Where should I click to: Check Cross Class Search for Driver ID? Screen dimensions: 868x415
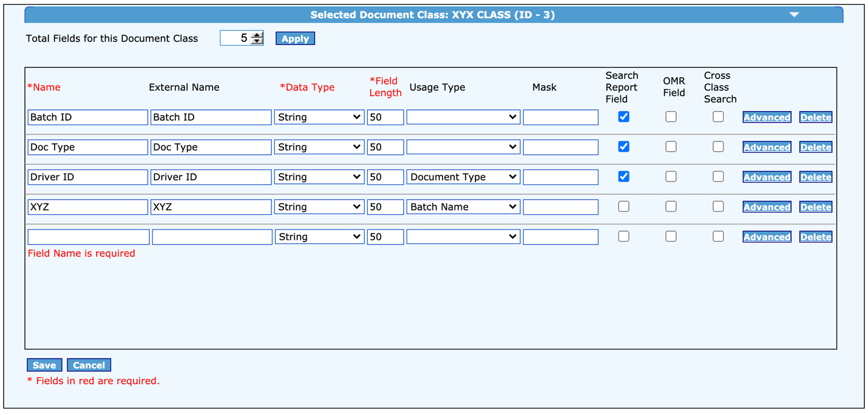[x=718, y=177]
